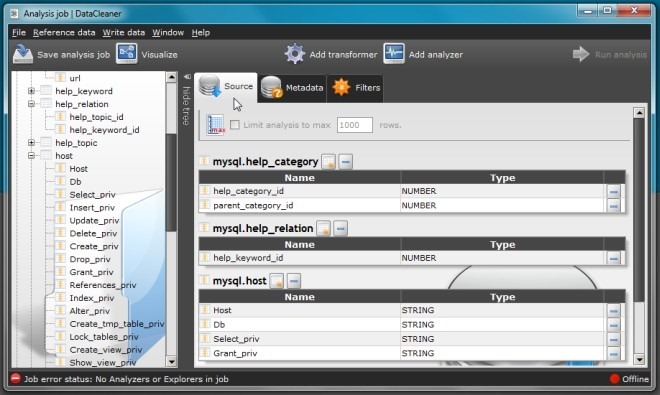Select Delete_priv column in the tree
Image resolution: width=660 pixels, height=395 pixels.
pos(93,233)
